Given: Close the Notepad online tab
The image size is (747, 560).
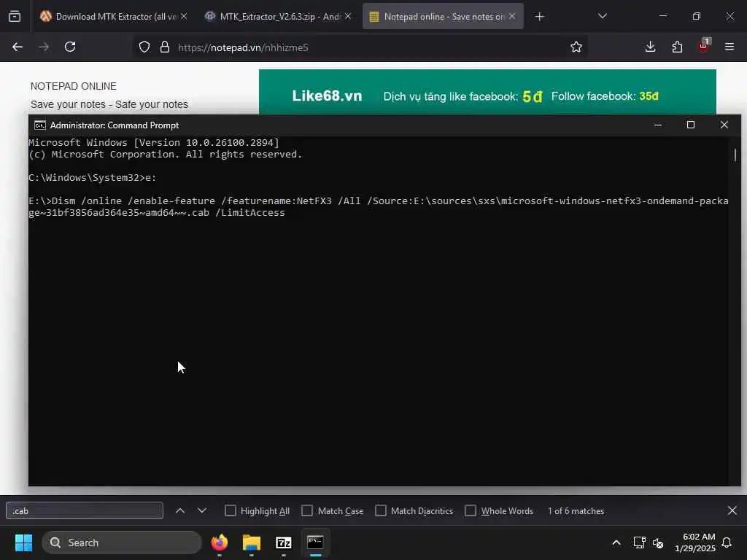Looking at the screenshot, I should (x=512, y=16).
